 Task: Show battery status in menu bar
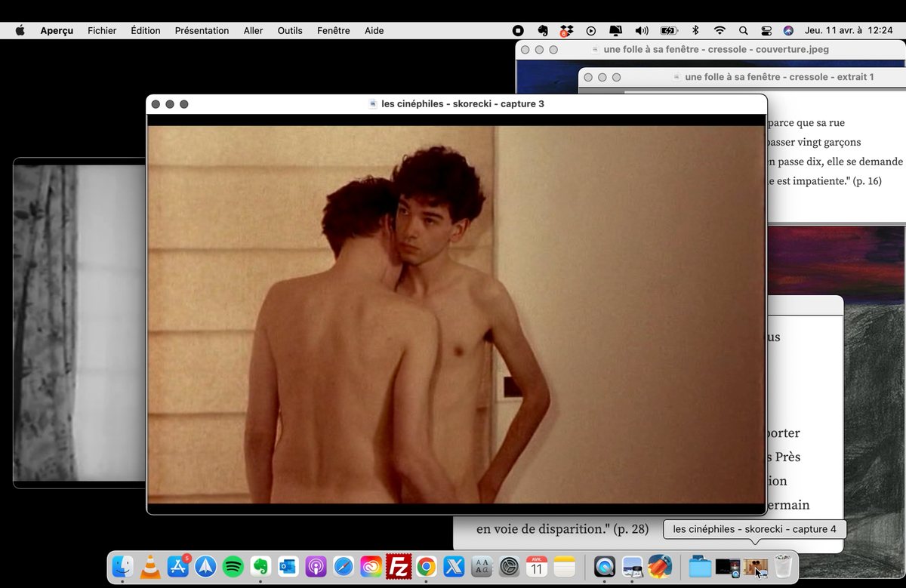(x=669, y=31)
